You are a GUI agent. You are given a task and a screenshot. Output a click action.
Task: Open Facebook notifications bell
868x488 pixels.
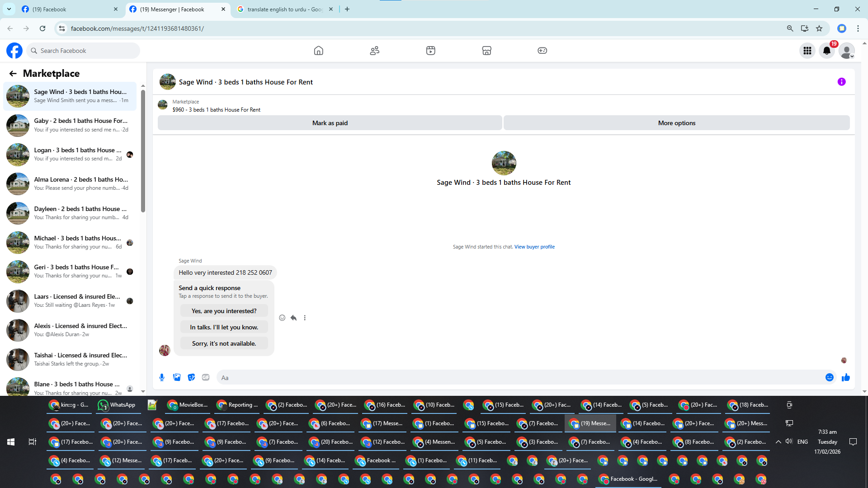[827, 51]
